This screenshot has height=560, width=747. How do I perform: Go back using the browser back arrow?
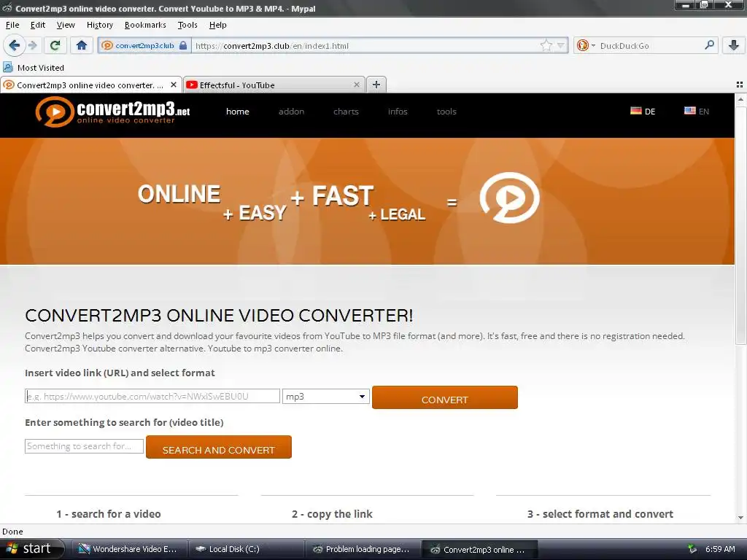(15, 45)
